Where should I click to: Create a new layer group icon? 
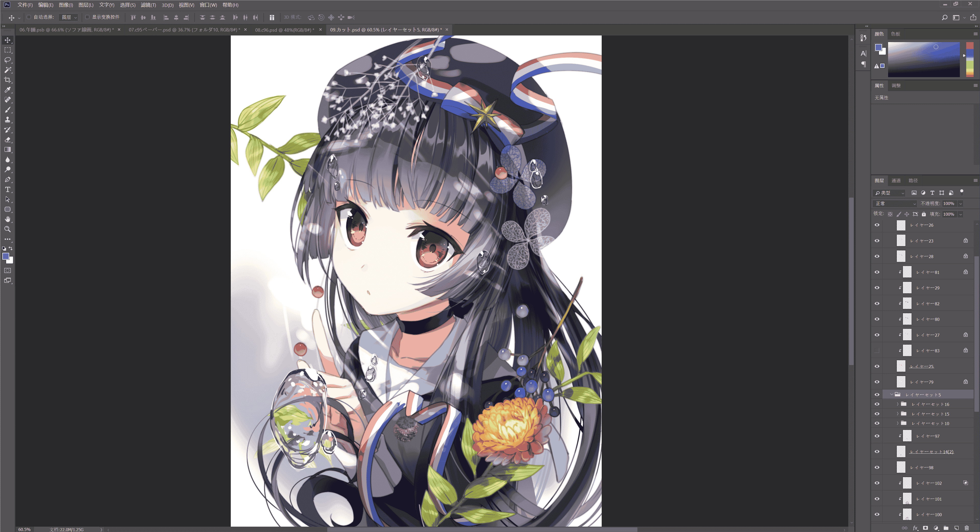pos(946,528)
